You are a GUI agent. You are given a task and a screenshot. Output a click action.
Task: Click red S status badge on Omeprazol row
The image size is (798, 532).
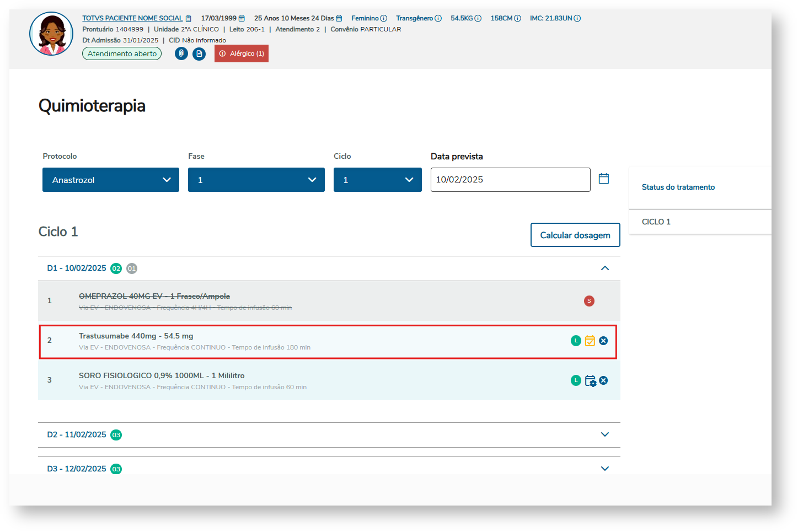pyautogui.click(x=589, y=301)
